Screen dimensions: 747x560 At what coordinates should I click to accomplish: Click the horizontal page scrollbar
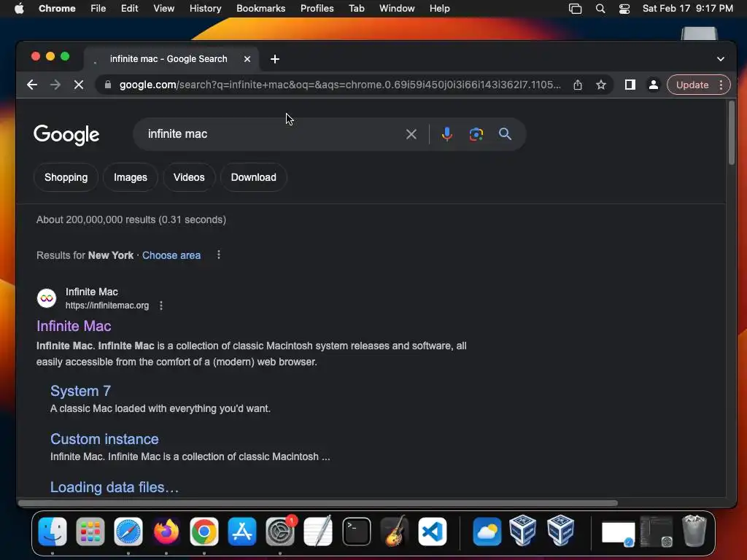coord(318,503)
